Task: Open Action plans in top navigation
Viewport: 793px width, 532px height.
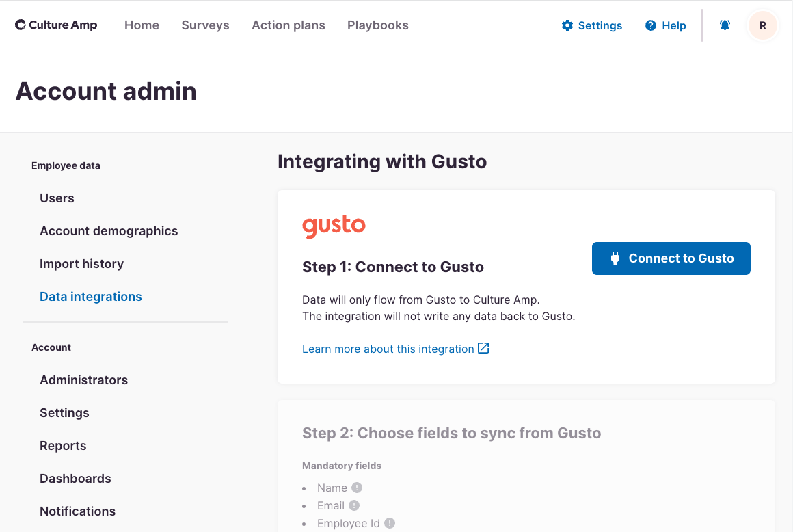Action: [288, 25]
